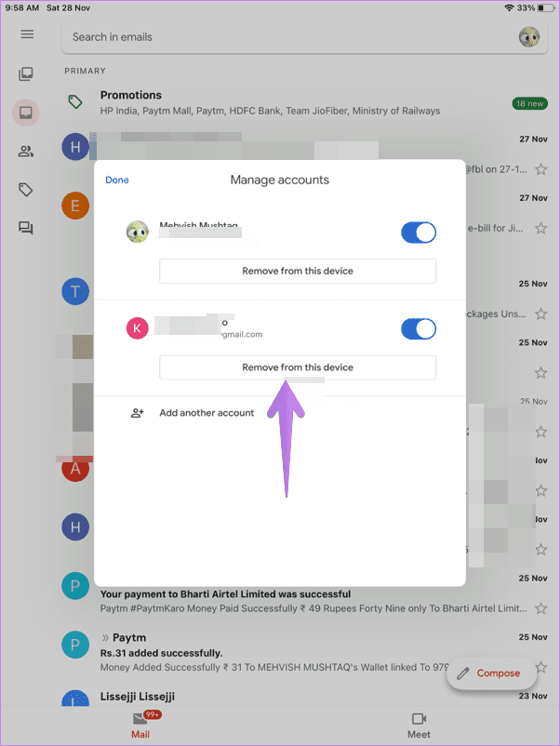Open the Promotions tag sidebar icon
The height and width of the screenshot is (746, 560).
click(26, 190)
